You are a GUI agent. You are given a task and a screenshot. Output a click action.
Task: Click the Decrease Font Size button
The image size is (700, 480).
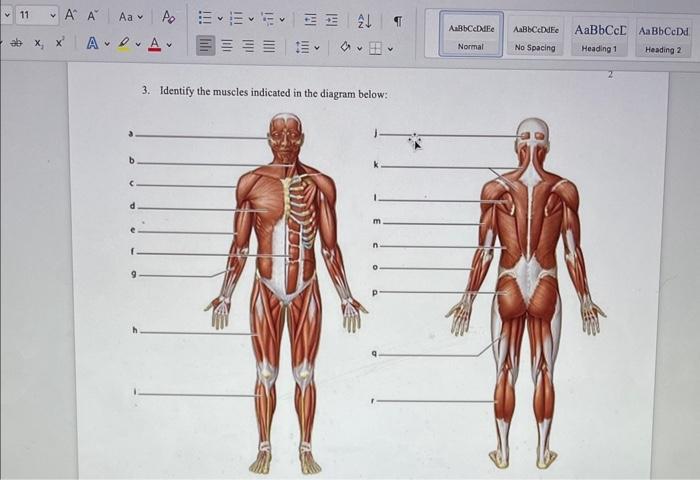(x=92, y=16)
